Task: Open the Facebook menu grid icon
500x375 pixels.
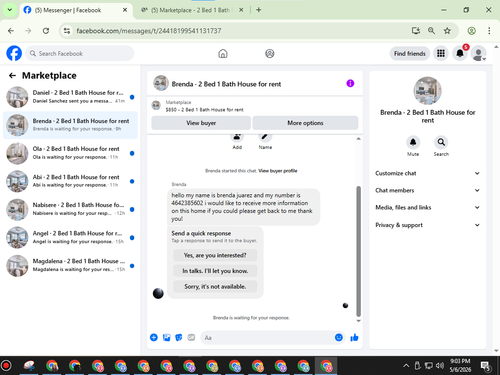Action: pyautogui.click(x=441, y=53)
